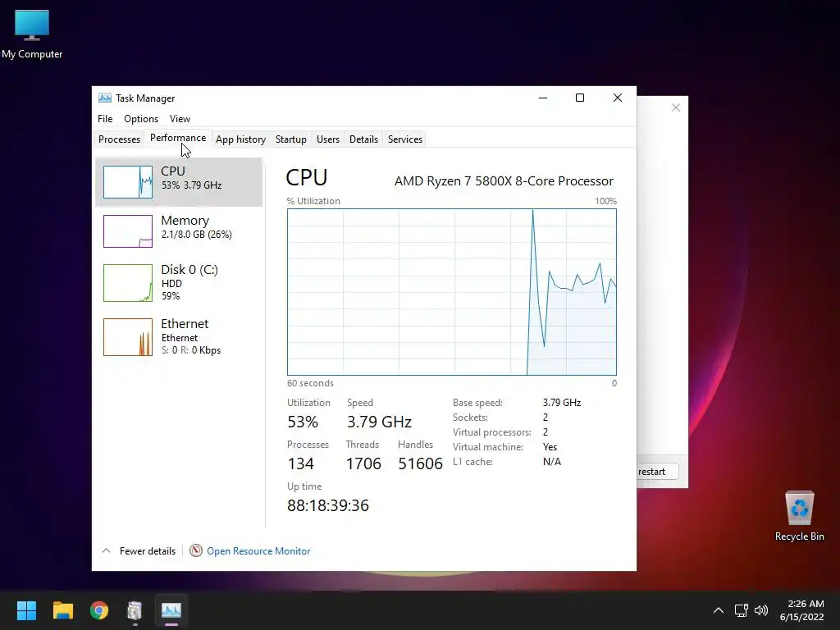Show hidden system tray icons

(719, 610)
